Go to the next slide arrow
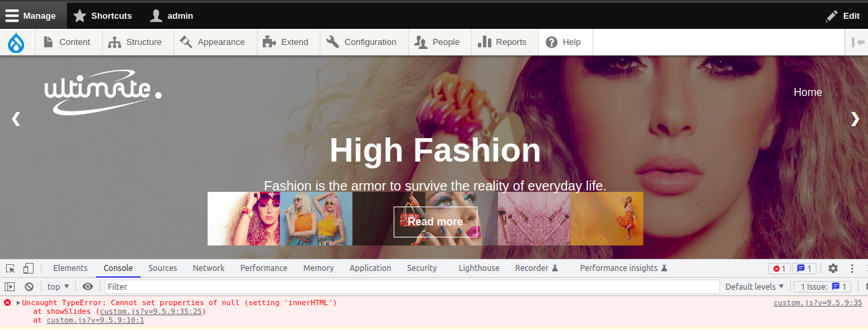 click(855, 119)
